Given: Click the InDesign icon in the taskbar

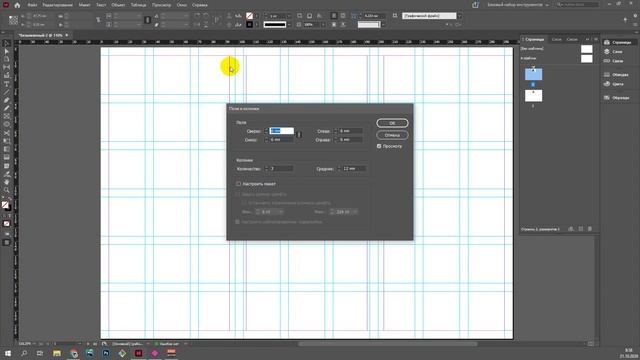Looking at the screenshot, I should (138, 353).
